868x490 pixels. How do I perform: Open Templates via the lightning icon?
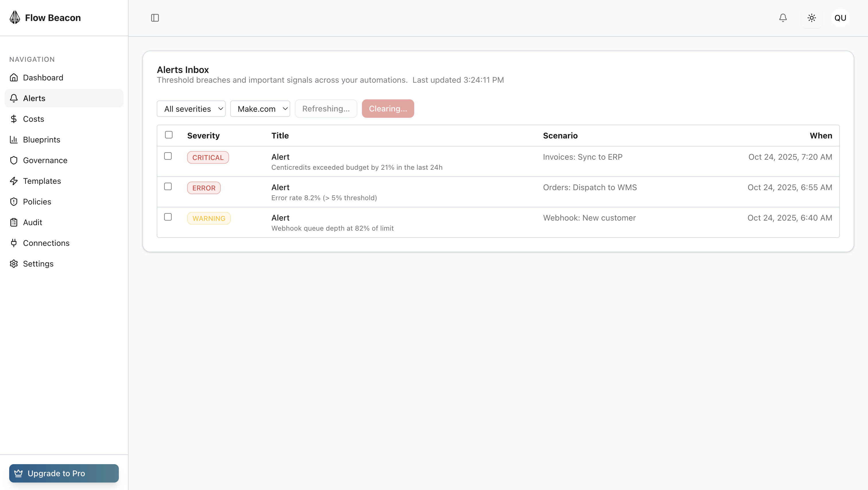click(x=14, y=181)
